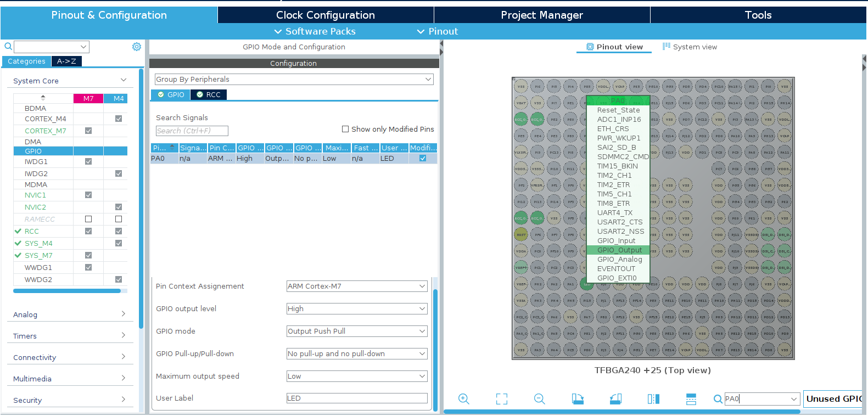Open the GPIO output level dropdown
The image size is (868, 416).
point(357,309)
